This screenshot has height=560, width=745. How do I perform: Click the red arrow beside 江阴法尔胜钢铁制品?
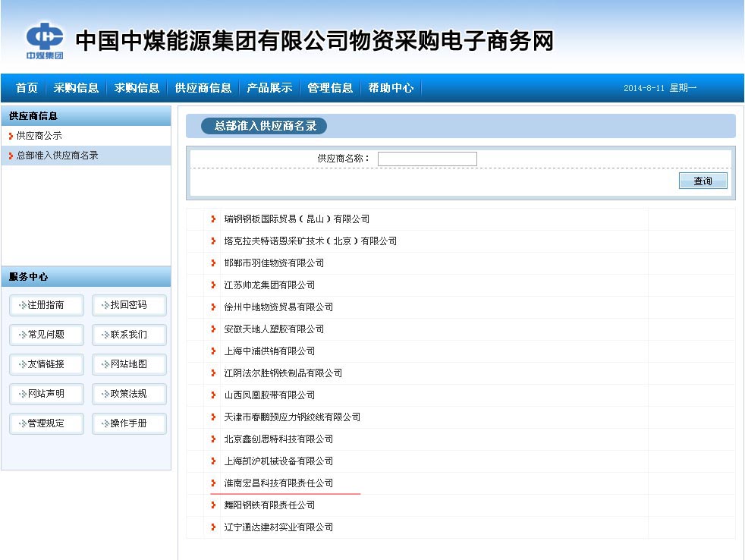pyautogui.click(x=213, y=373)
